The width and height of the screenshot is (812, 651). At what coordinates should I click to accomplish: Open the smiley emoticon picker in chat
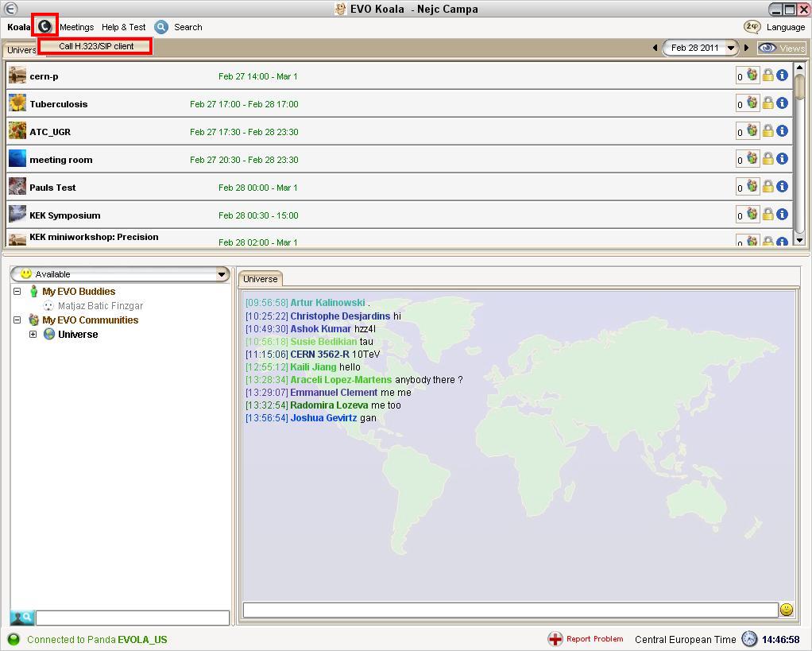787,610
